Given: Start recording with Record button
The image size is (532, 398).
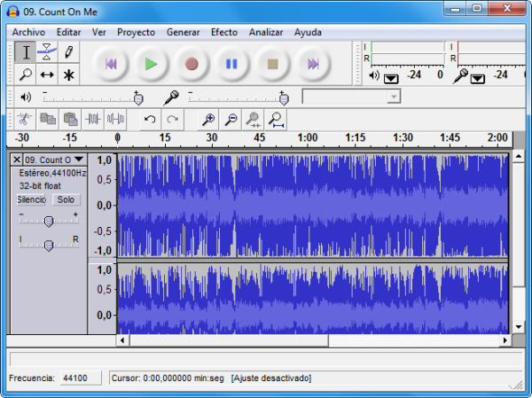Looking at the screenshot, I should pyautogui.click(x=192, y=64).
